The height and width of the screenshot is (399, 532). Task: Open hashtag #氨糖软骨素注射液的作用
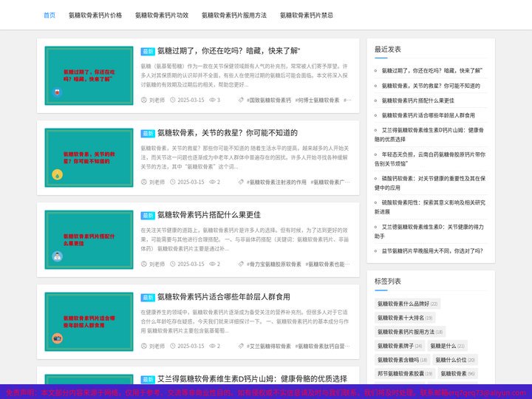[276, 183]
